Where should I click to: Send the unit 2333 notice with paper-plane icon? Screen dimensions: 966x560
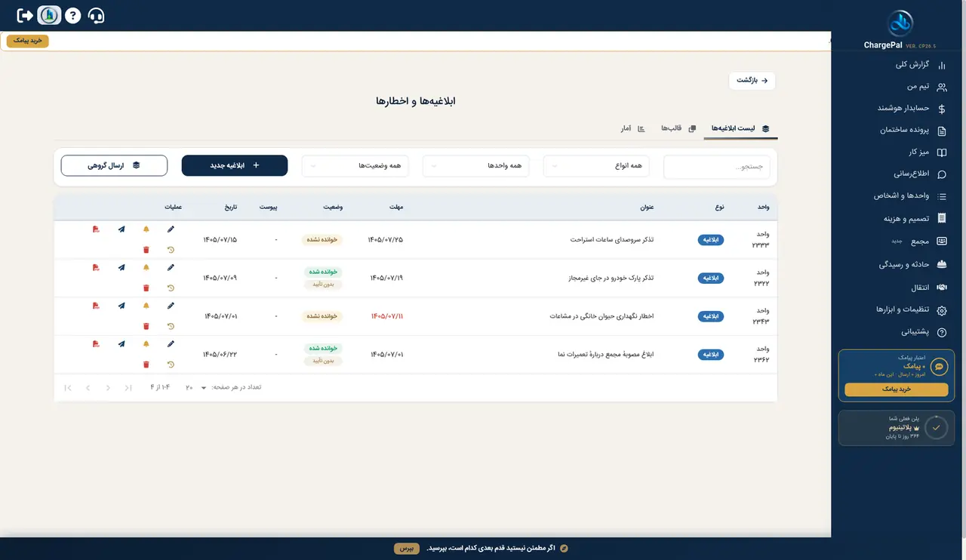pos(122,229)
